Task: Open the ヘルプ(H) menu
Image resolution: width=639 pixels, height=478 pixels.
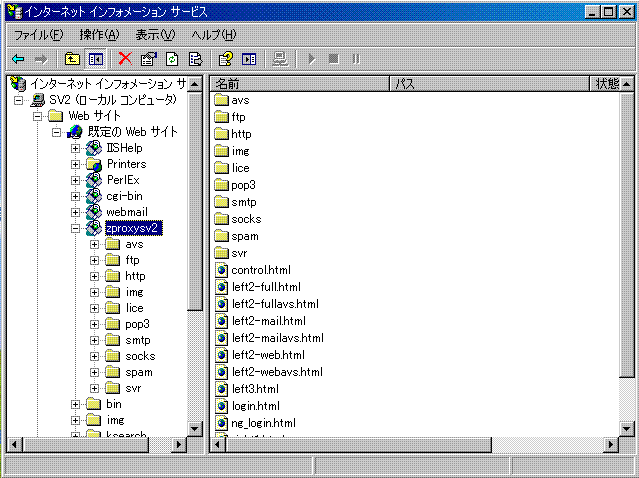Action: 214,35
